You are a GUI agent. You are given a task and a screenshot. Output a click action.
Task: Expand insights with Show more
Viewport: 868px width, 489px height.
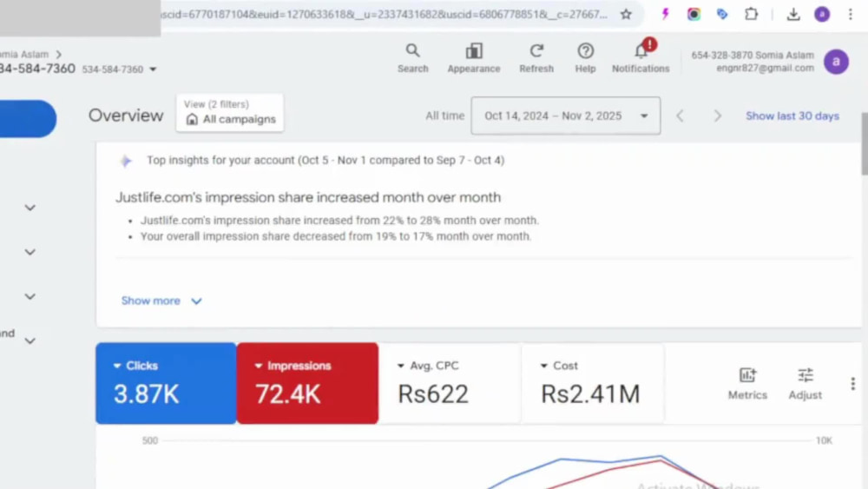pyautogui.click(x=161, y=301)
